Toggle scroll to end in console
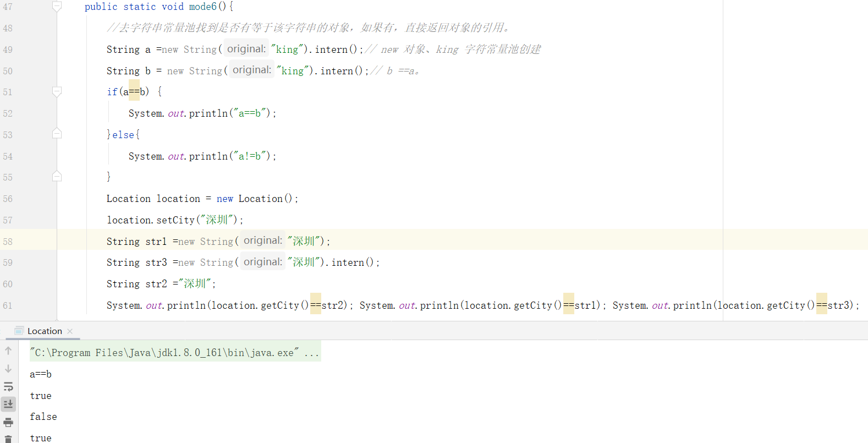 coord(8,404)
